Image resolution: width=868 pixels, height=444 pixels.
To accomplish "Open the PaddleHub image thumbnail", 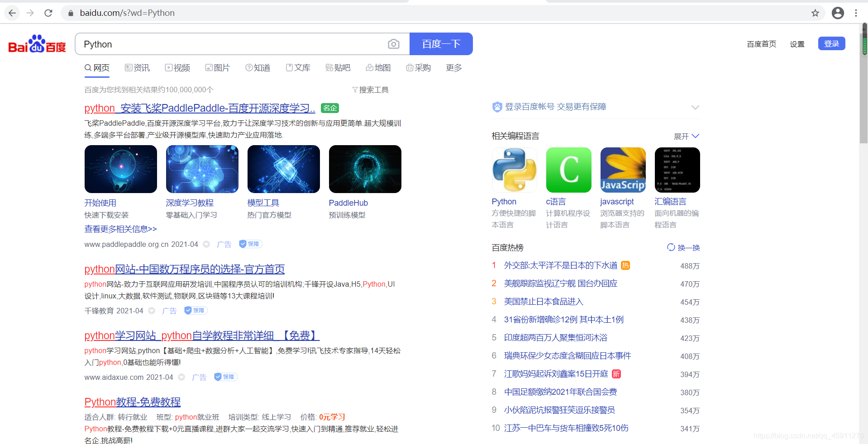I will pyautogui.click(x=365, y=169).
